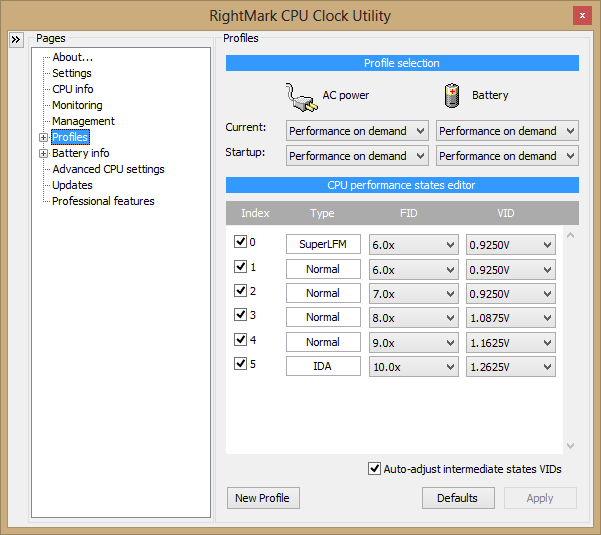Open Advanced CPU settings page
The width and height of the screenshot is (601, 535).
tap(108, 169)
